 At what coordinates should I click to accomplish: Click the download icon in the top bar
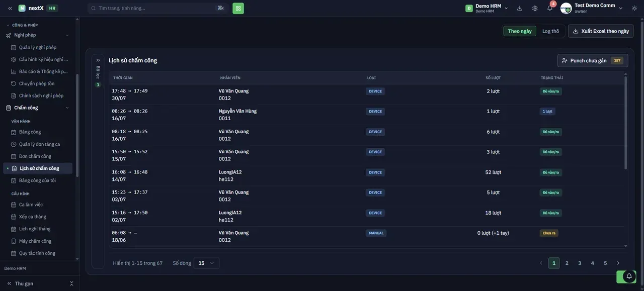(x=520, y=8)
